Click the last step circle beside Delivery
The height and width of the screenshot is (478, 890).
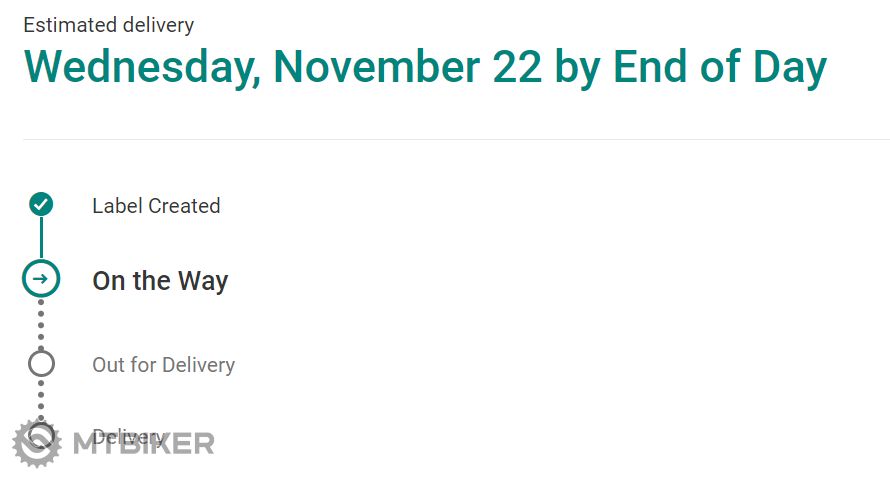pos(42,432)
